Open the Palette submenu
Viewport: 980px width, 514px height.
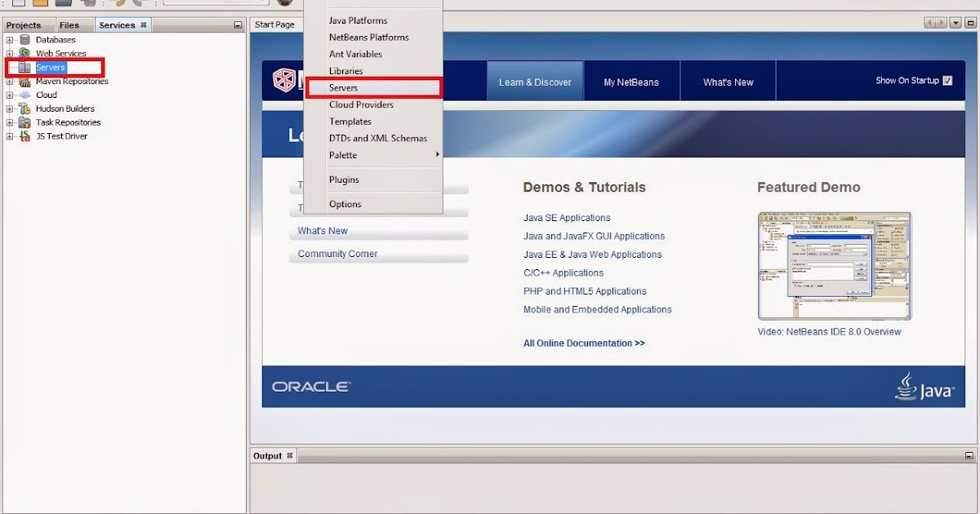coord(373,155)
